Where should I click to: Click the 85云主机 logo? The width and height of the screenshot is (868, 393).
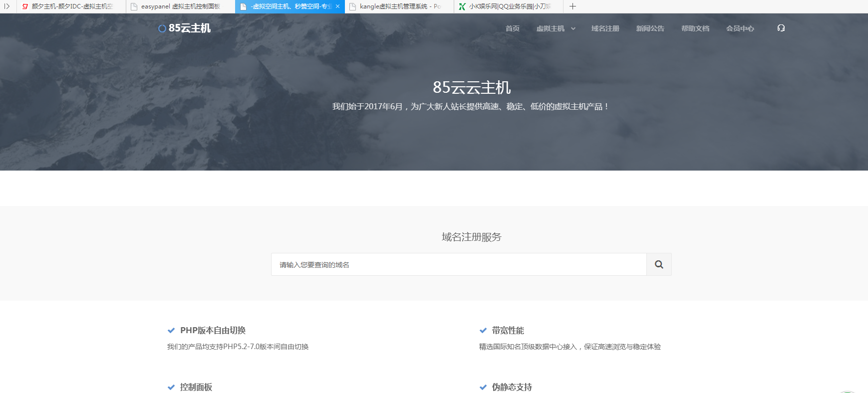coord(184,28)
